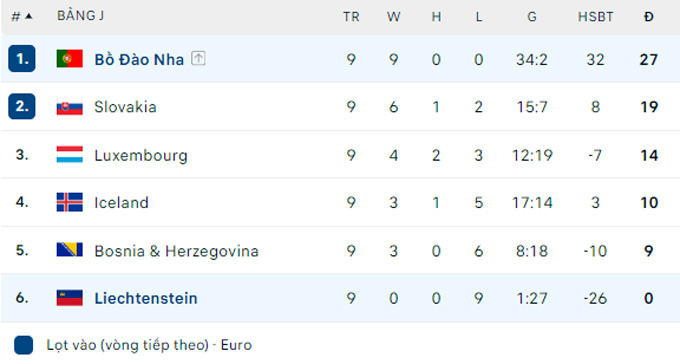Click the Liechtenstein flag icon
Viewport: 680px width, 364px height.
(69, 298)
